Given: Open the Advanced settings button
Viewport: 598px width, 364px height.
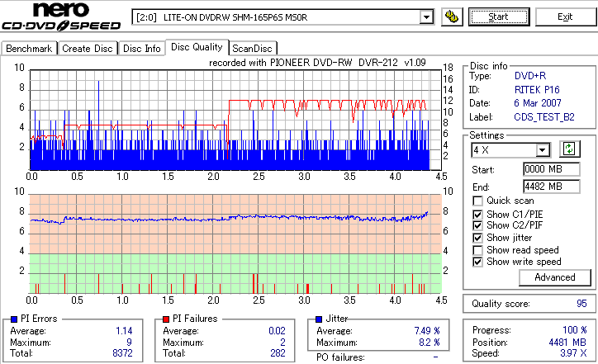Looking at the screenshot, I should click(x=554, y=277).
